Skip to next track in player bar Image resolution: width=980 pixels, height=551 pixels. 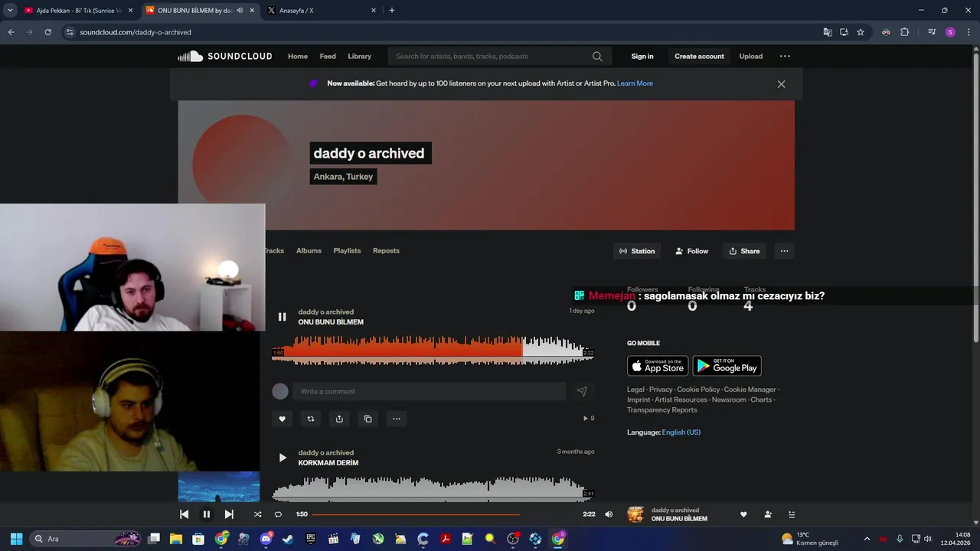coord(229,514)
